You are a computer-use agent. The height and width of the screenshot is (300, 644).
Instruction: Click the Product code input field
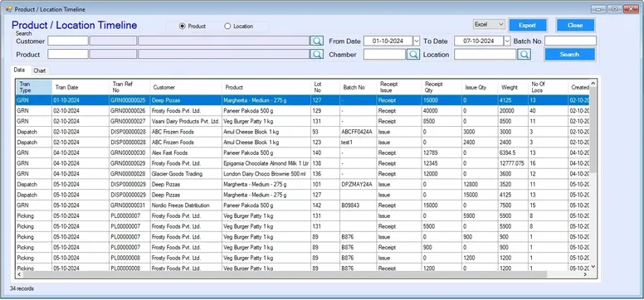[x=68, y=54]
